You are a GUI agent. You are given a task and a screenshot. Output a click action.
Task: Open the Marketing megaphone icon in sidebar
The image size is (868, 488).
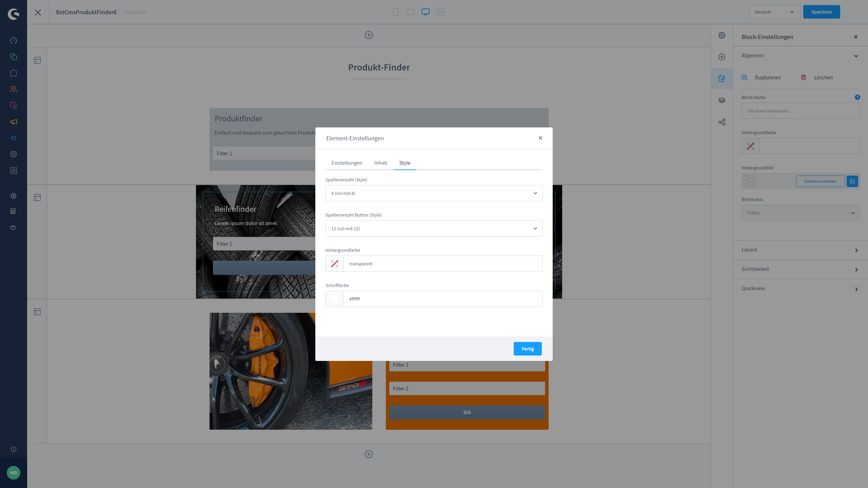14,122
